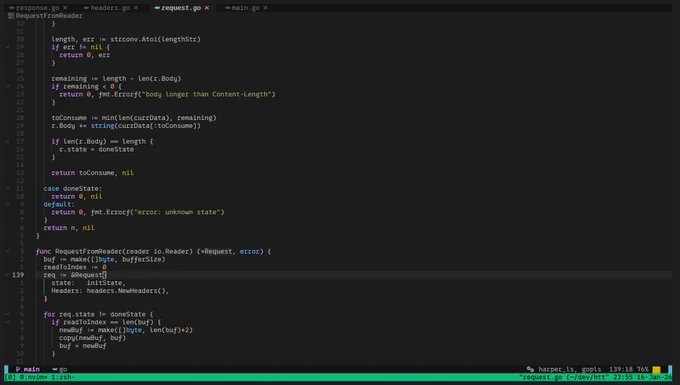The width and height of the screenshot is (680, 385).
Task: Collapse the 'default:' fold
Action: (x=7, y=204)
